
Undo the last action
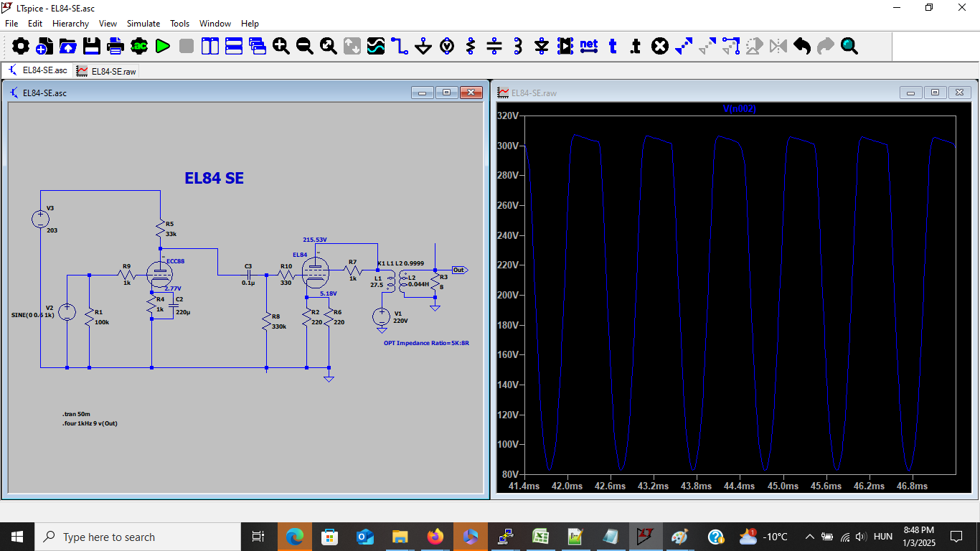pyautogui.click(x=802, y=46)
